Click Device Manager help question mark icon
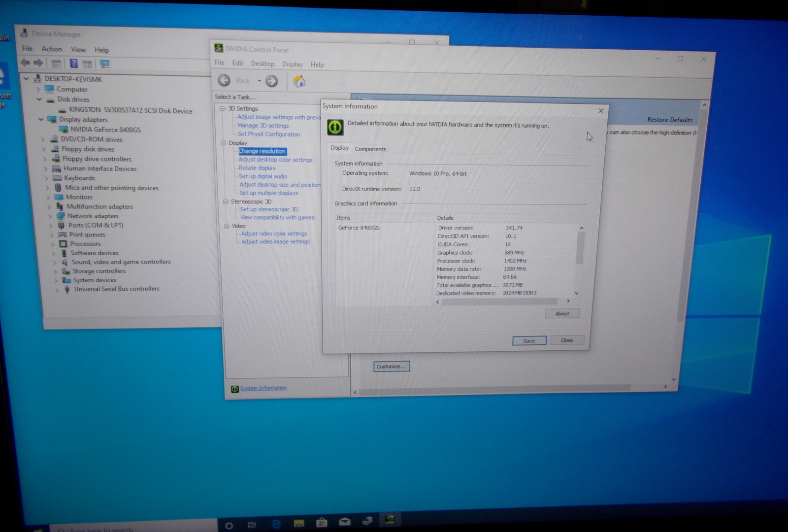Screen dimensions: 788x532 coord(73,63)
